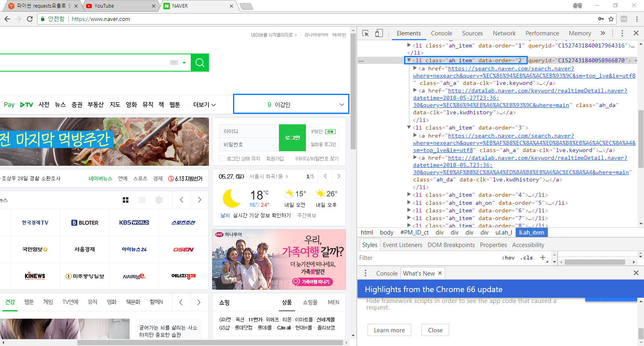Go to next news stand page
644x346 pixels.
tap(199, 200)
